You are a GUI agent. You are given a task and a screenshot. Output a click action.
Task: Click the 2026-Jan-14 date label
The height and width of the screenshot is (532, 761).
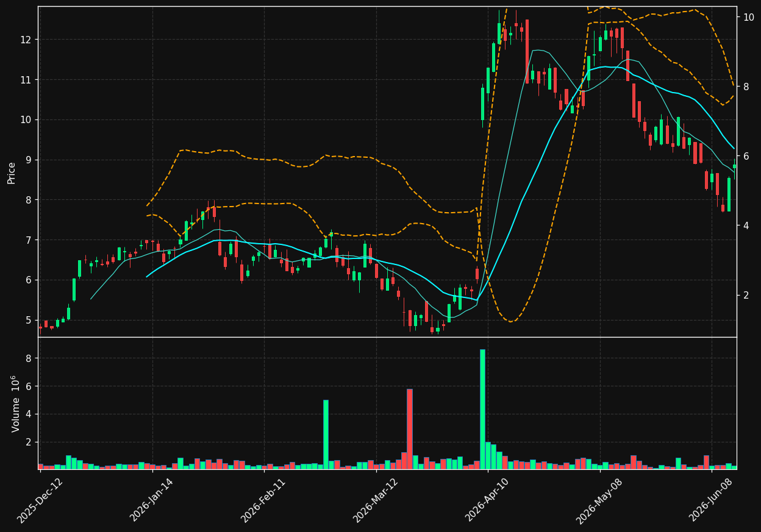pyautogui.click(x=152, y=500)
